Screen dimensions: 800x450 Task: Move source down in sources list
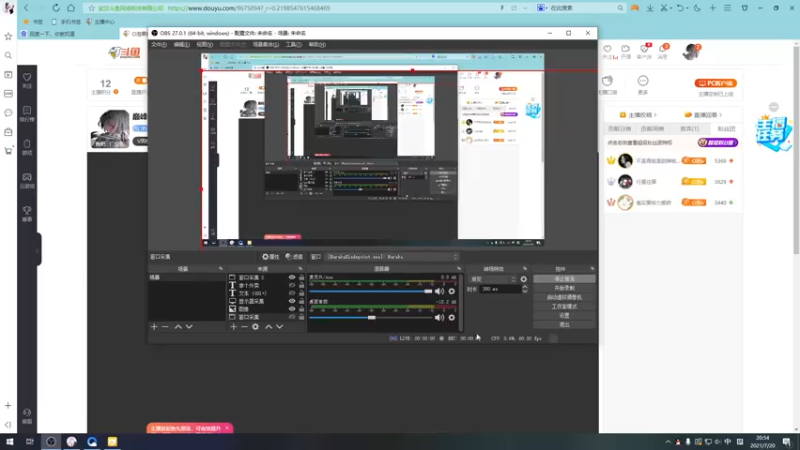(x=280, y=327)
